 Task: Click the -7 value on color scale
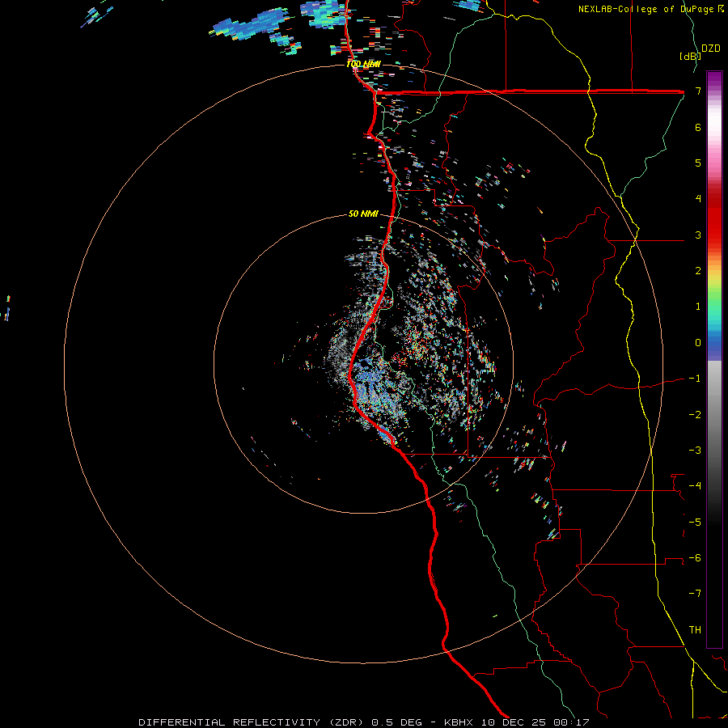click(695, 594)
